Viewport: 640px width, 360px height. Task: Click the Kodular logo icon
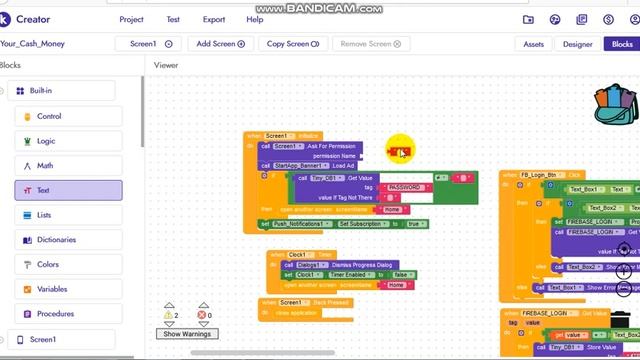coord(4,19)
